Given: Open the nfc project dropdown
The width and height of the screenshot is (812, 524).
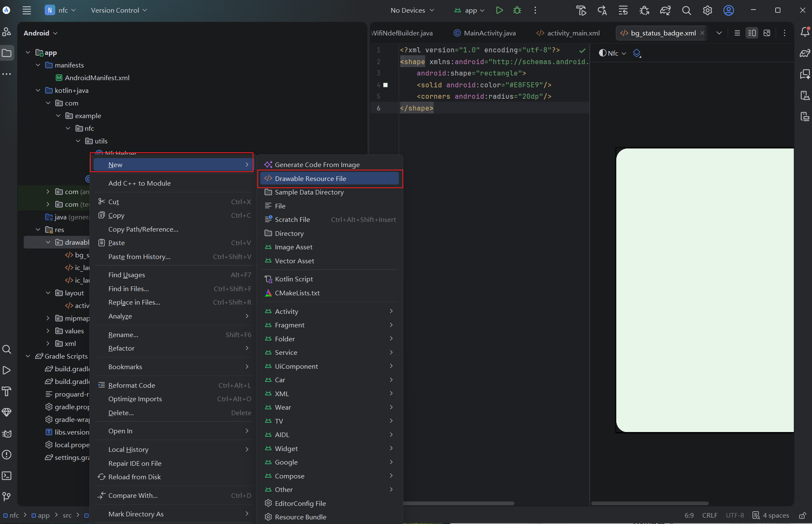Looking at the screenshot, I should [60, 10].
